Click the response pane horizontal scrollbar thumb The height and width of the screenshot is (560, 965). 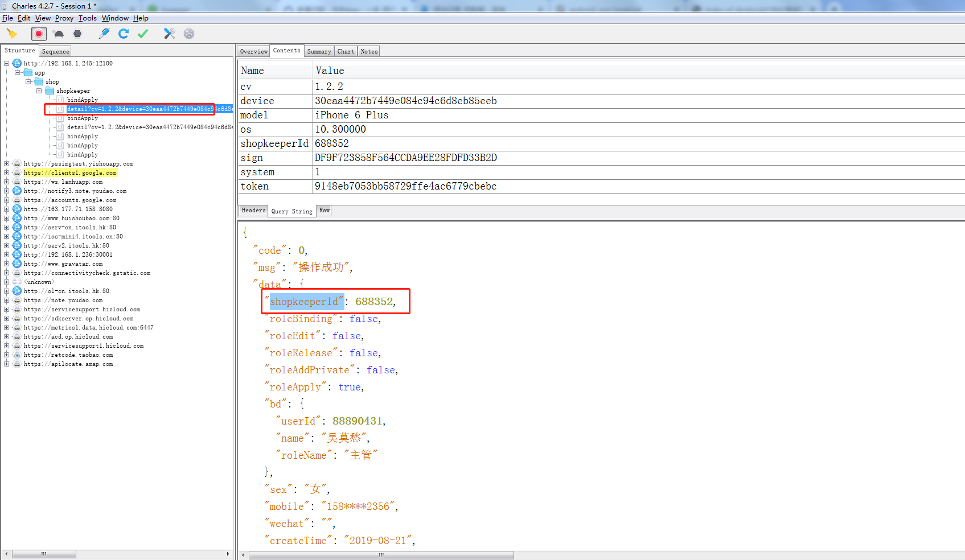(381, 555)
